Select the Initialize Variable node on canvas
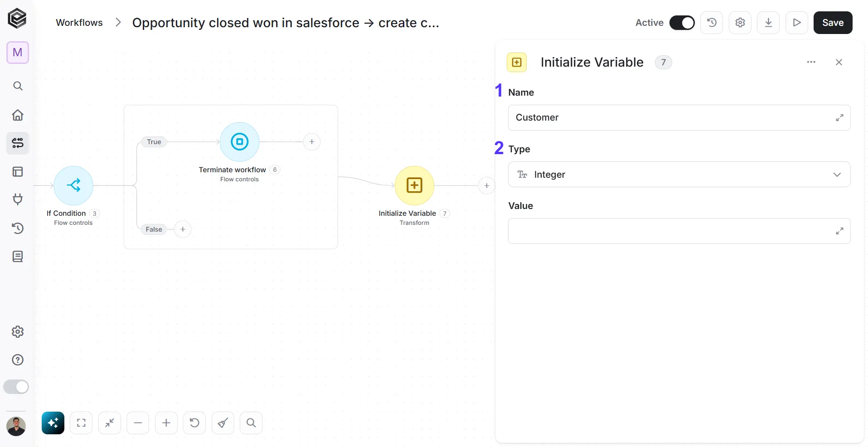Image resolution: width=868 pixels, height=447 pixels. [x=414, y=185]
